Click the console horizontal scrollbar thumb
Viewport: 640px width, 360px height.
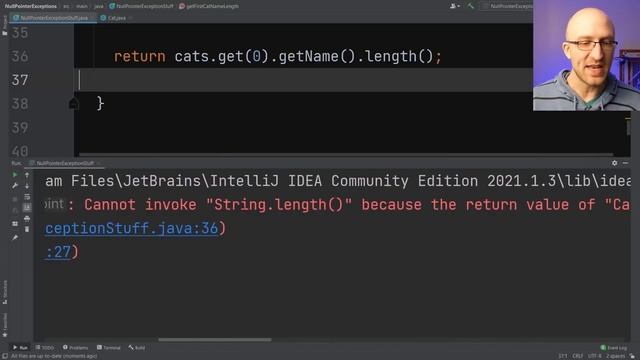[x=215, y=340]
